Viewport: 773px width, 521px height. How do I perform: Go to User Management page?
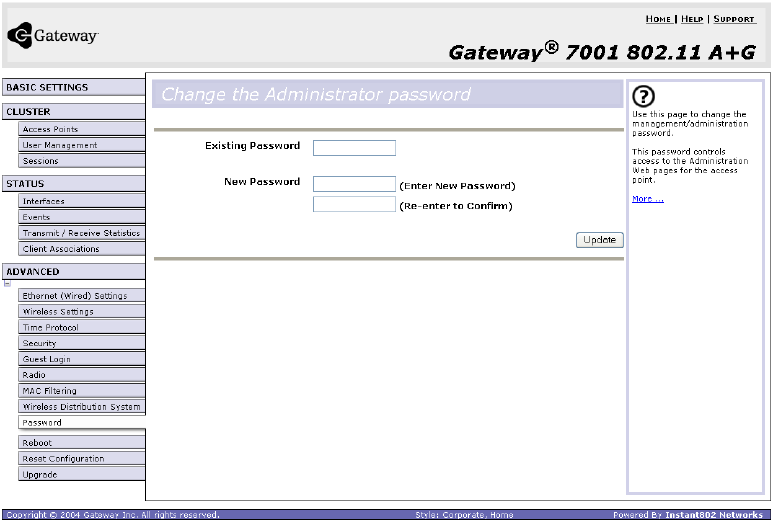pyautogui.click(x=82, y=145)
